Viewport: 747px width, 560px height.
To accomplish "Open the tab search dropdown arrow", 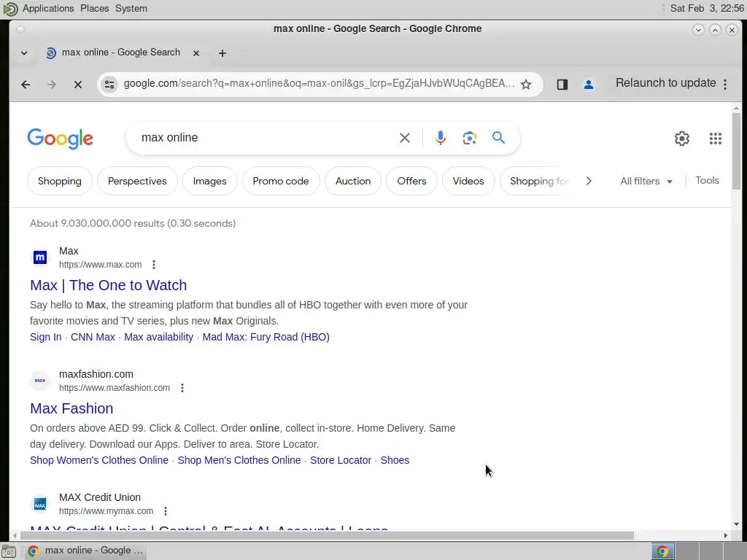I will [x=24, y=53].
